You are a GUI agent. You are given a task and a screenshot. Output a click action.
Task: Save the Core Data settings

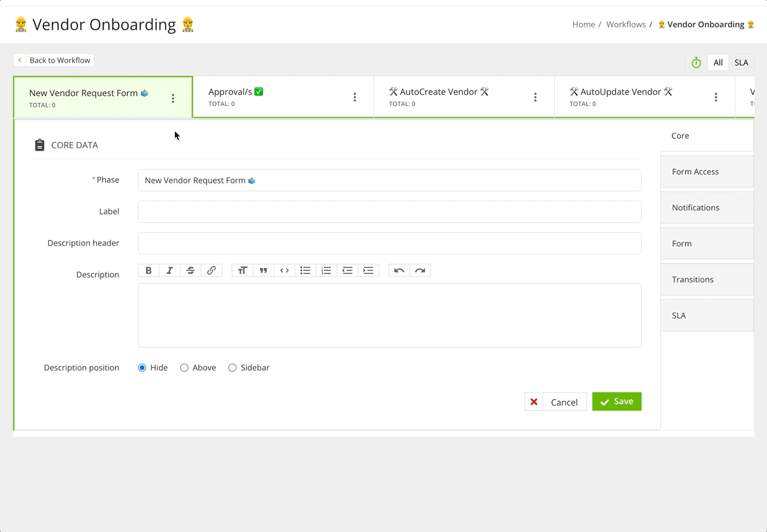(617, 401)
